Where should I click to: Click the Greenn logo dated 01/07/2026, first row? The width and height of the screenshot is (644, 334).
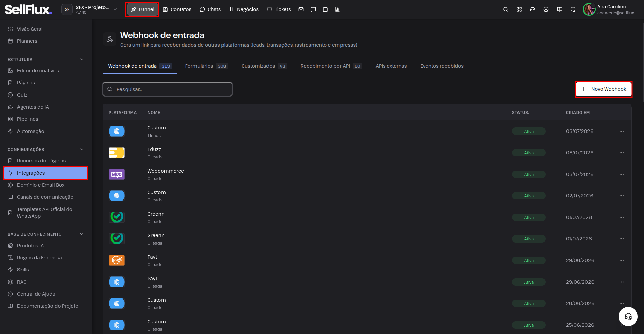point(117,217)
